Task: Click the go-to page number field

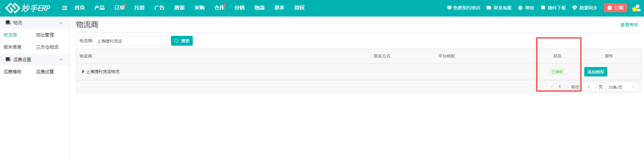Action: (589, 87)
